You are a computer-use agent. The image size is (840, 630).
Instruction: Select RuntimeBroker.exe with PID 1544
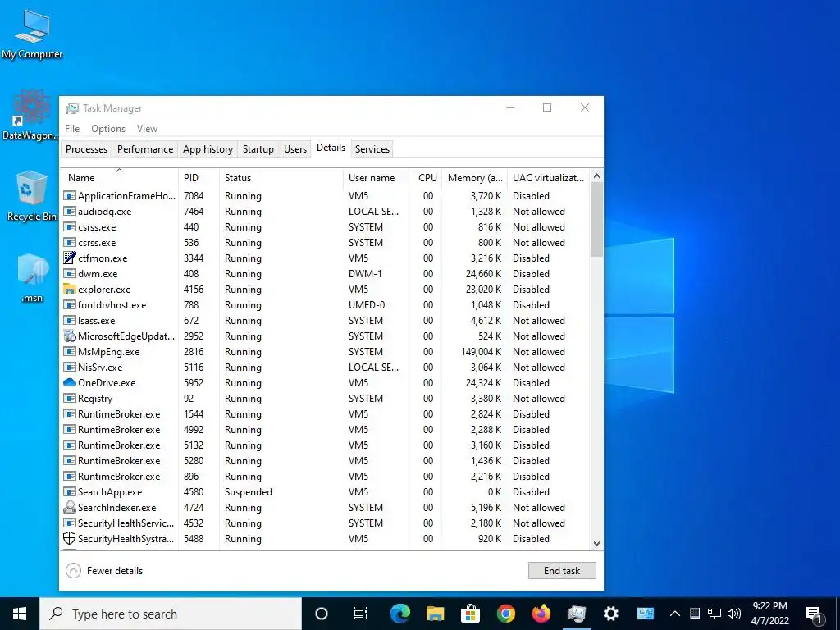click(x=325, y=413)
